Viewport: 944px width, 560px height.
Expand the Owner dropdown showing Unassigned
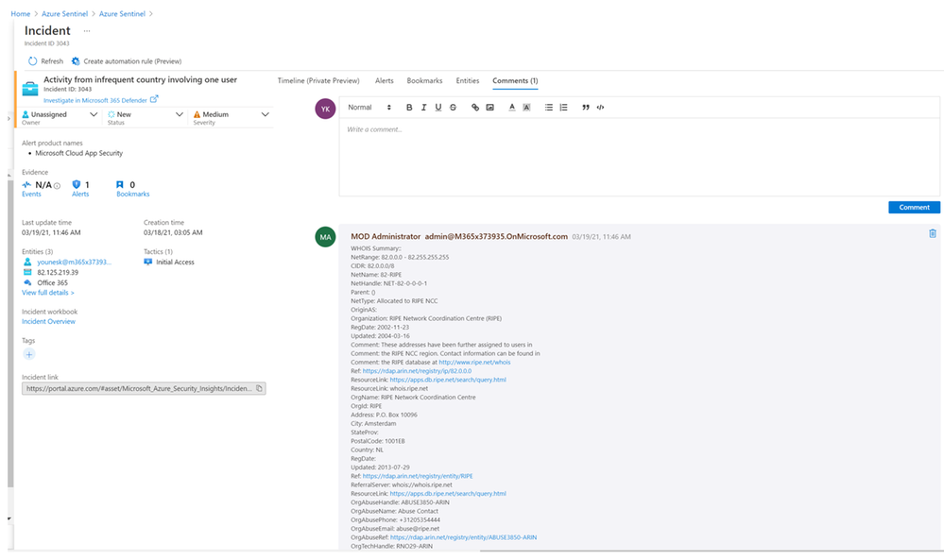60,115
